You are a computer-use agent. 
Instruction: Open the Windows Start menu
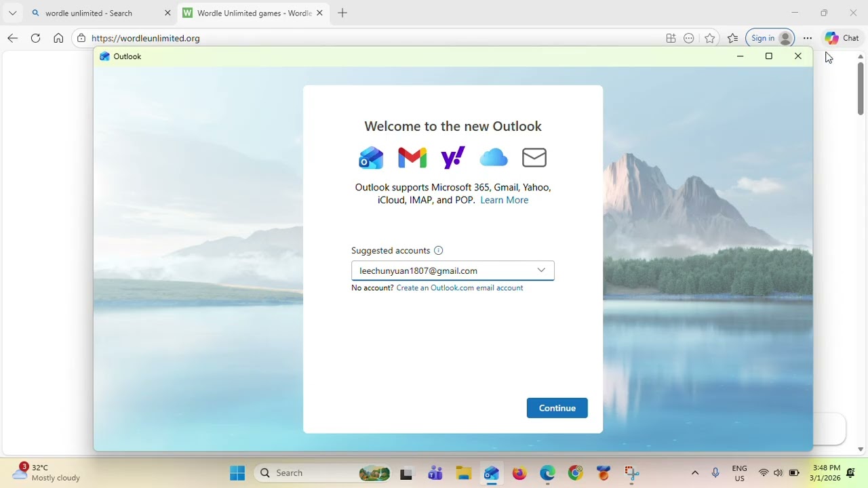point(237,473)
